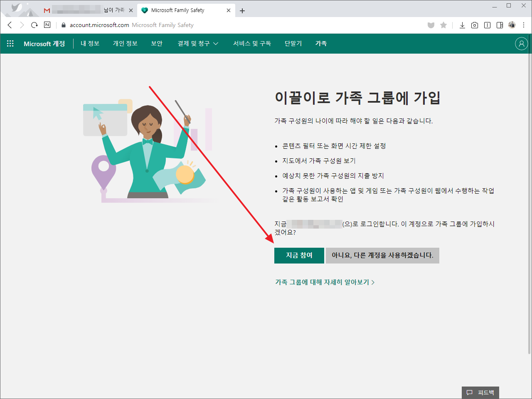Screen dimensions: 532x399
Task: Open the 개인 정보 menu item
Action: (x=125, y=44)
